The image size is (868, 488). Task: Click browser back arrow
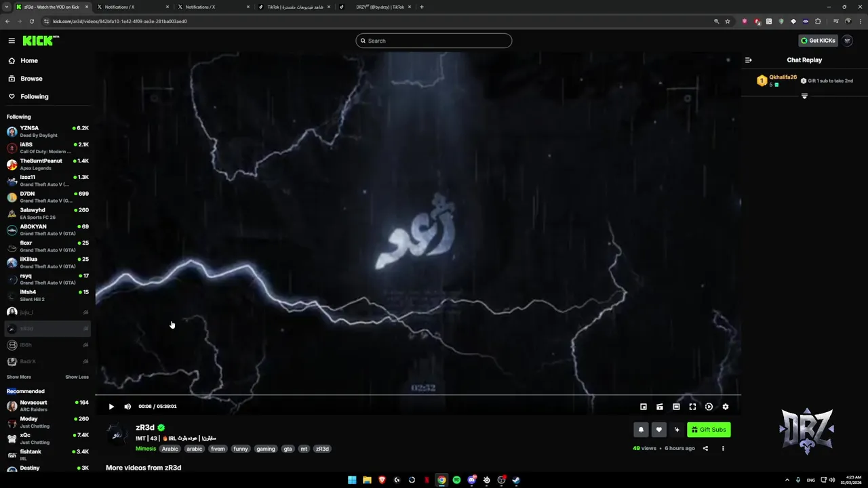pyautogui.click(x=7, y=21)
